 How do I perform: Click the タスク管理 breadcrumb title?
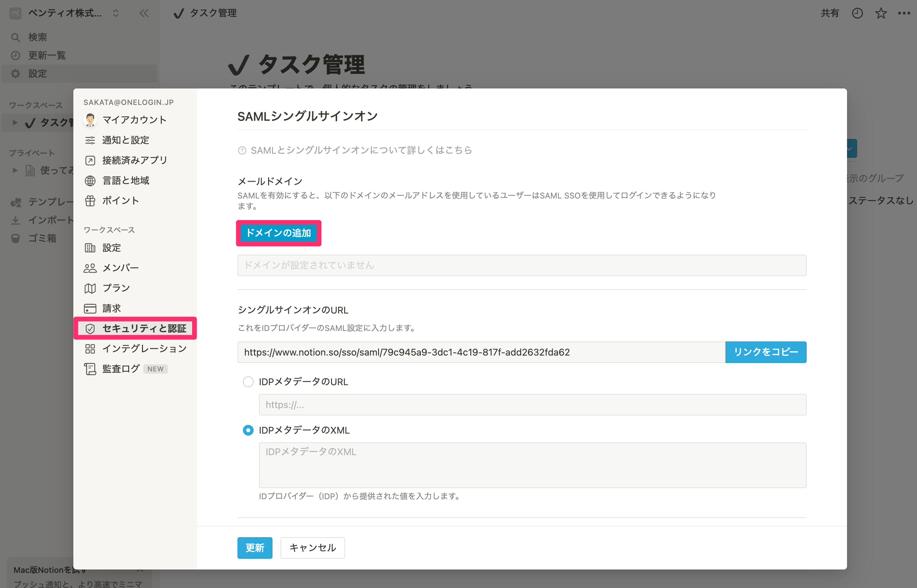pyautogui.click(x=213, y=13)
